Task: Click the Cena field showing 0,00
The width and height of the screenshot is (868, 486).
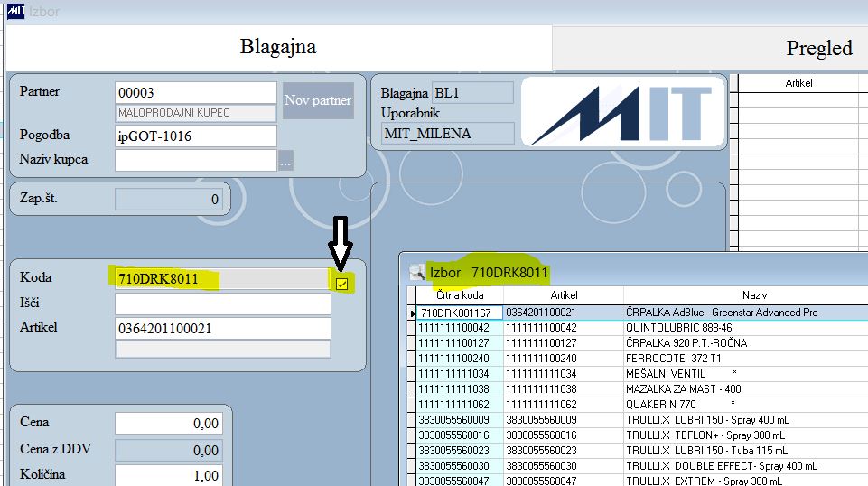Action: (x=169, y=424)
